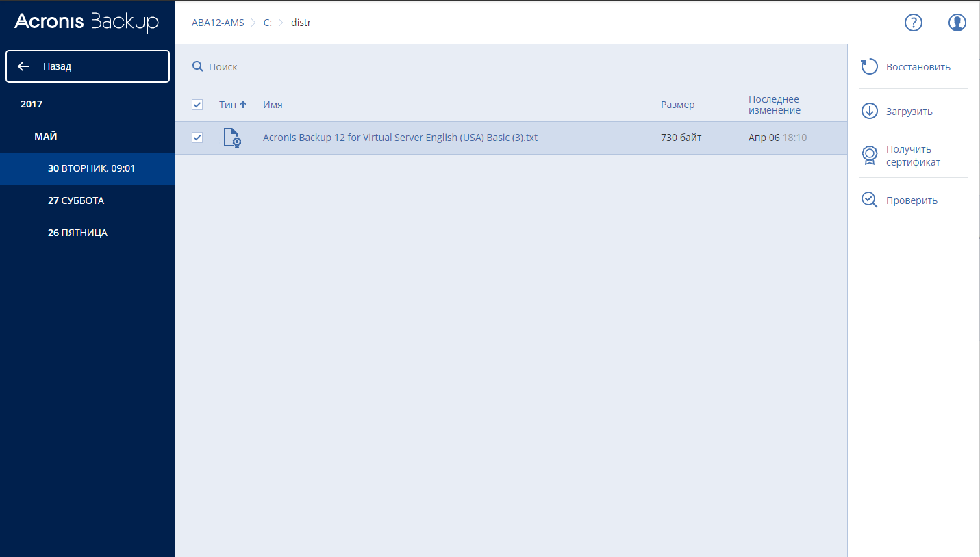Click the 730 байт size cell
The height and width of the screenshot is (557, 980).
[681, 138]
